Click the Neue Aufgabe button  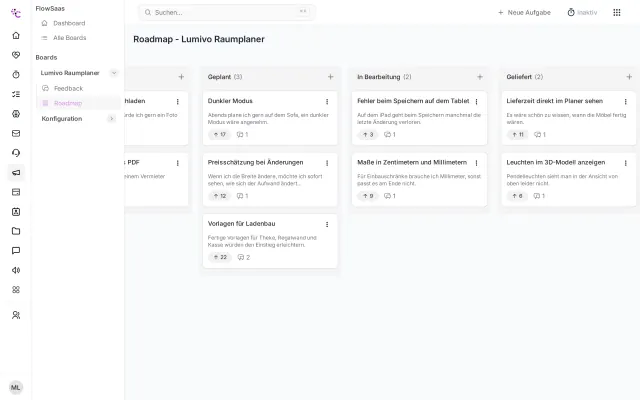tap(524, 13)
